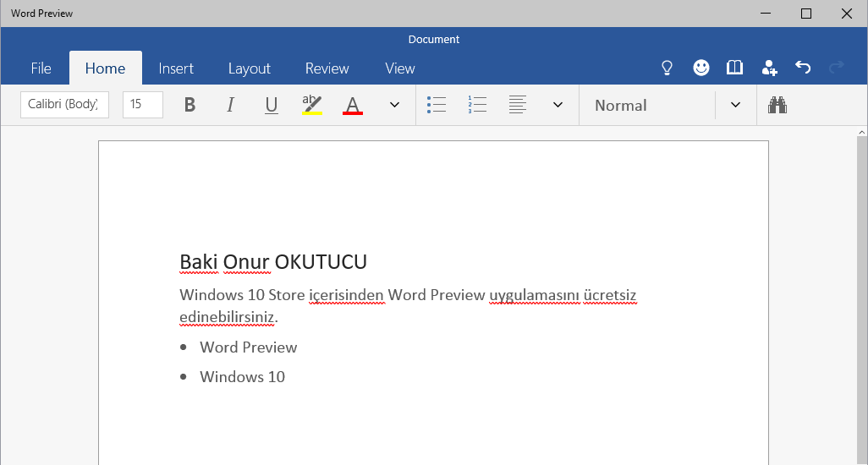The width and height of the screenshot is (868, 465).
Task: Toggle Bold formatting
Action: coord(190,105)
